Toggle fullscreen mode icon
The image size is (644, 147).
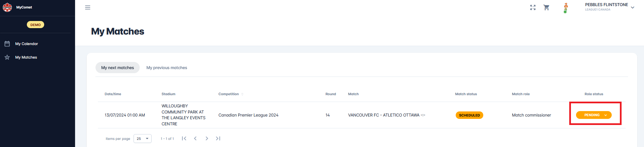click(533, 7)
